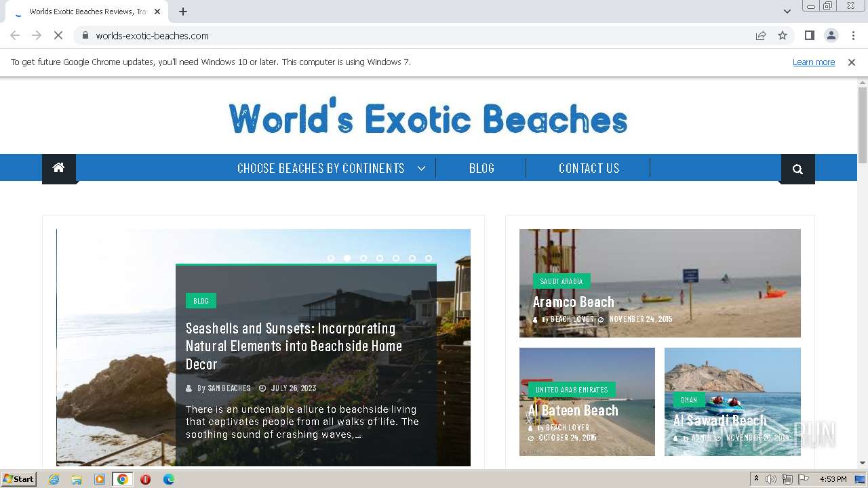Open a new browser tab
The width and height of the screenshot is (868, 488).
point(183,12)
